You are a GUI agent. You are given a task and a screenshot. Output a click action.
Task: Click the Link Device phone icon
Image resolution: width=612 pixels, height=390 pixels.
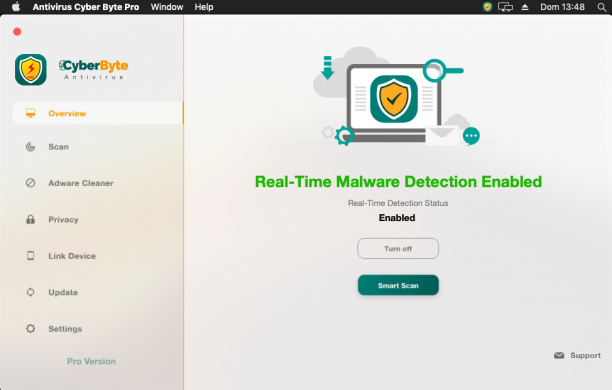tap(30, 256)
